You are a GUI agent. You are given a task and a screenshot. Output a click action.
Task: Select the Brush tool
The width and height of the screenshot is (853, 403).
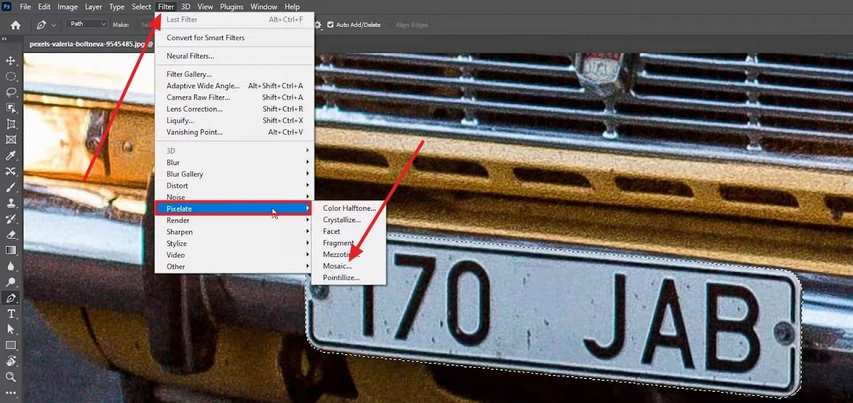pos(11,187)
